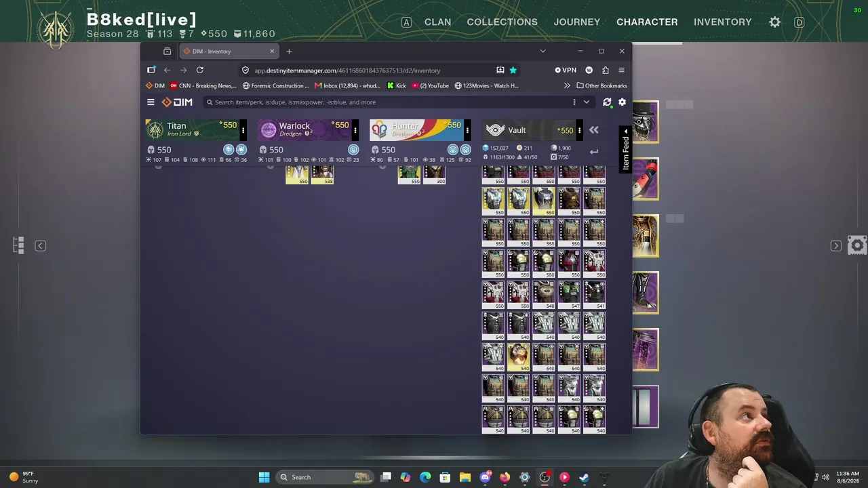
Task: Open the CNN - Breaking News bookmark
Action: [203, 86]
